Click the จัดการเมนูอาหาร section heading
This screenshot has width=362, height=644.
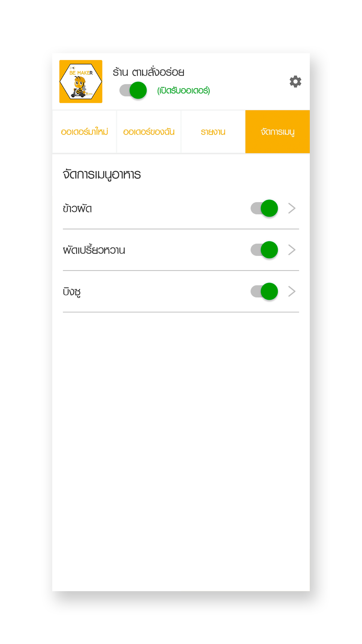(x=102, y=175)
